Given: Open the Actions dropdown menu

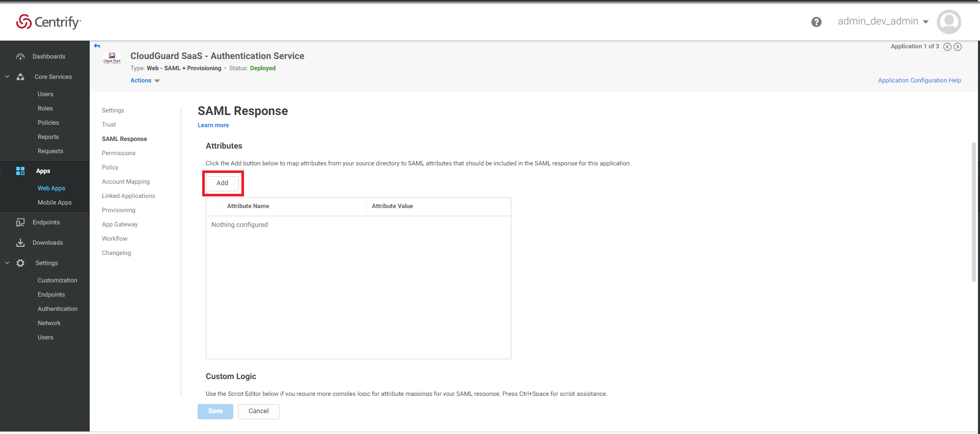Looking at the screenshot, I should 145,80.
